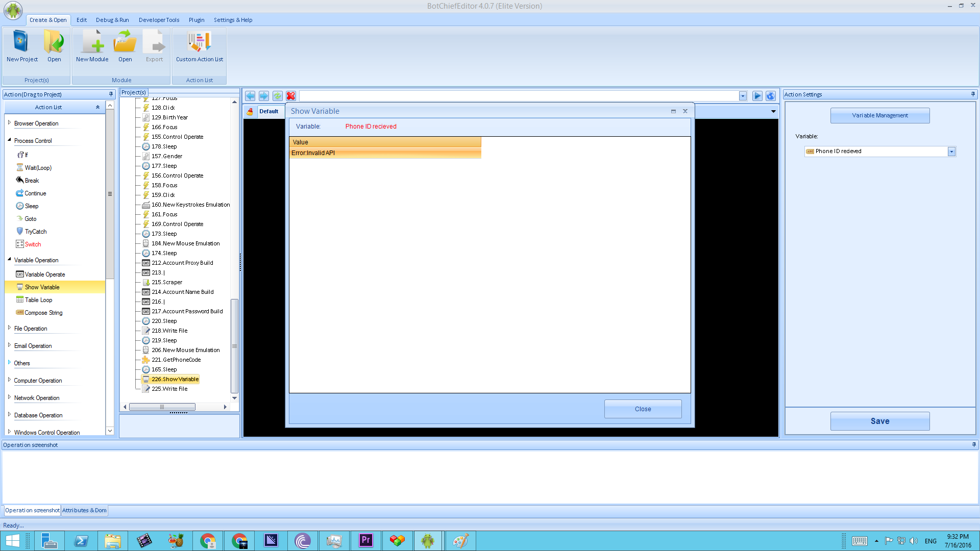Select the TryCatch action
Screen dimensions: 980x551
point(35,232)
